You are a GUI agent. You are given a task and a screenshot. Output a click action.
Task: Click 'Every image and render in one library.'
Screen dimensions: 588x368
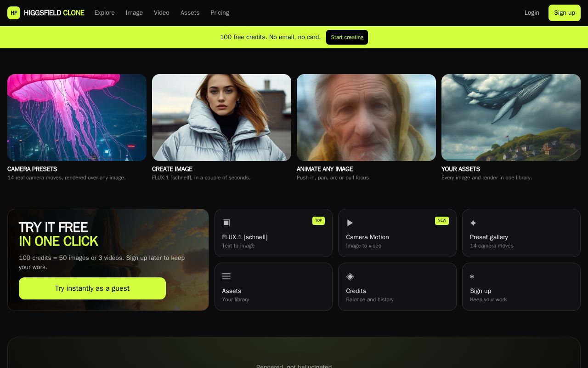pos(486,178)
